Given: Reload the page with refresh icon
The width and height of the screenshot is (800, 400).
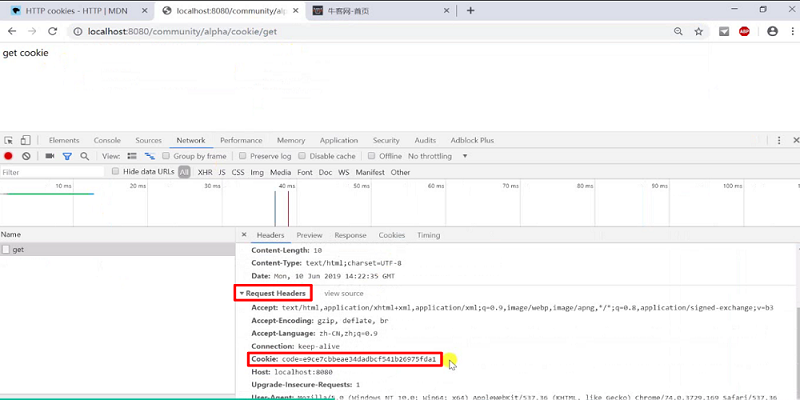Looking at the screenshot, I should coord(52,32).
